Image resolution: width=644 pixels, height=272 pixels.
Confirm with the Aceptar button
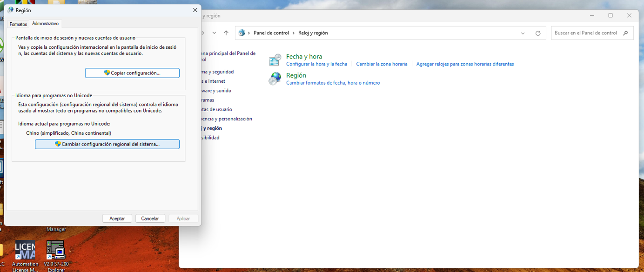click(x=117, y=219)
